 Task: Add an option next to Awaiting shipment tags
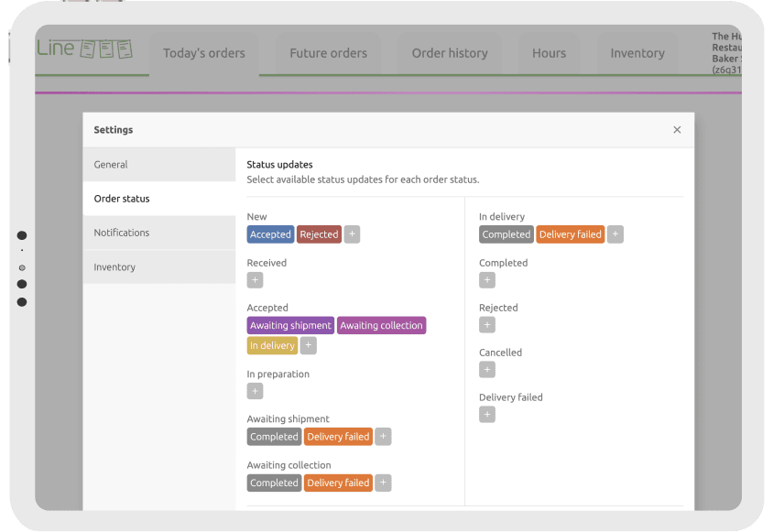pyautogui.click(x=382, y=437)
